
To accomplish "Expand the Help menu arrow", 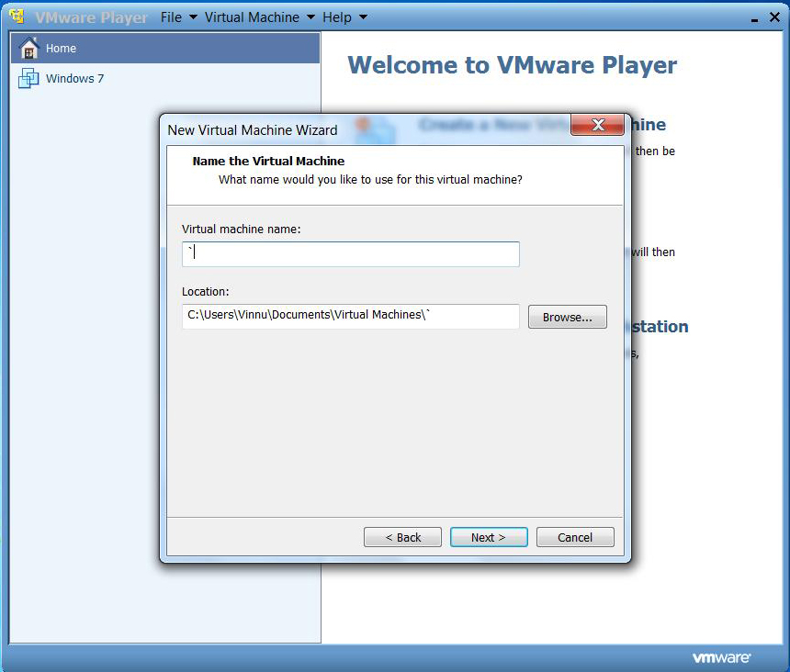I will pos(363,17).
